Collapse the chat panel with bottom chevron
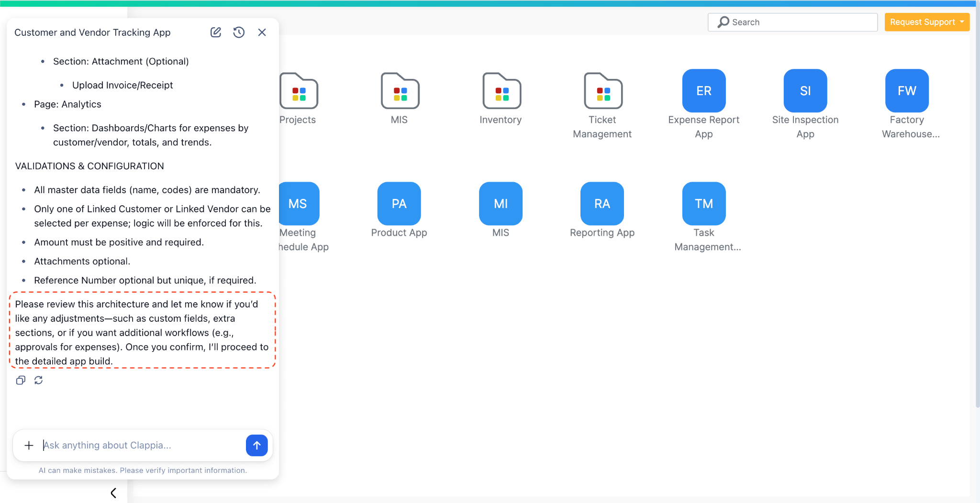 click(x=114, y=492)
